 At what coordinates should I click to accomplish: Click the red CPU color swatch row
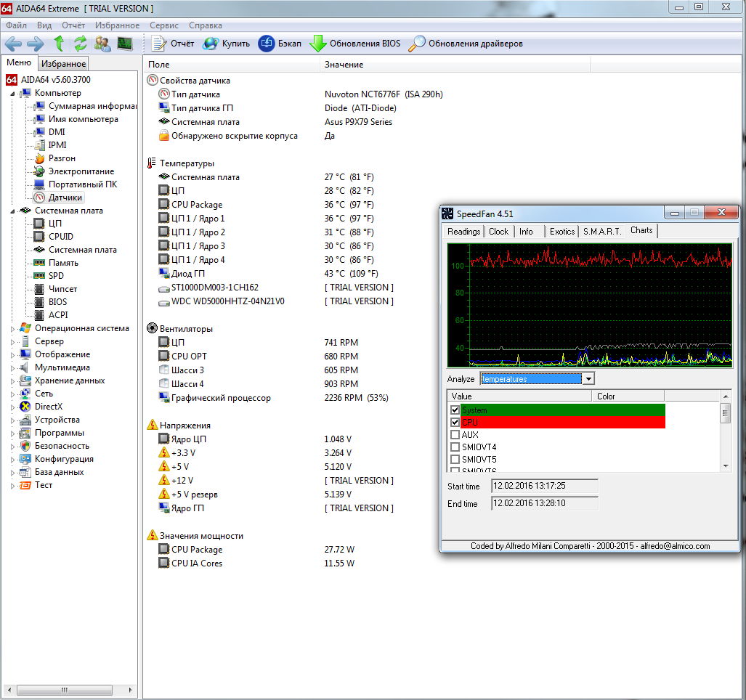point(563,423)
